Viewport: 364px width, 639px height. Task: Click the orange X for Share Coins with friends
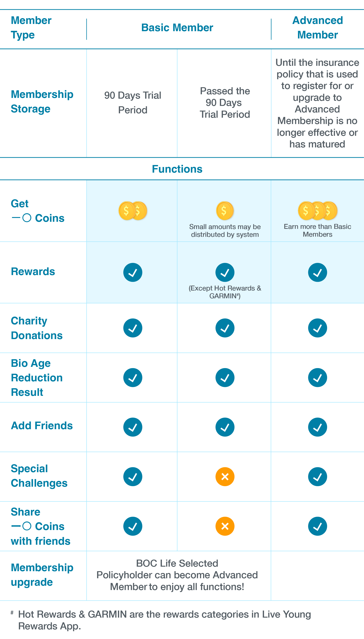225,526
